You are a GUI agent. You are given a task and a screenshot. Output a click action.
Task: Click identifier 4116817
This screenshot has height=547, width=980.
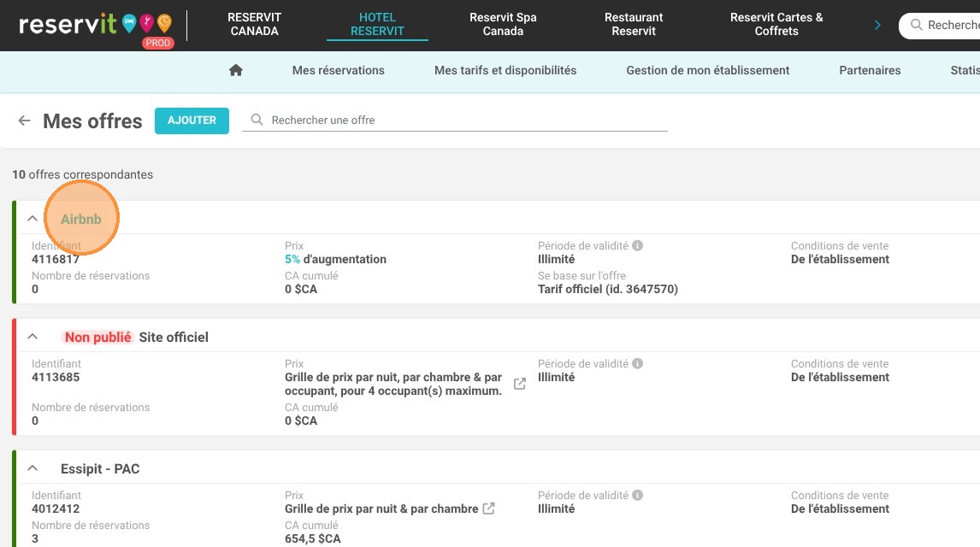click(56, 259)
